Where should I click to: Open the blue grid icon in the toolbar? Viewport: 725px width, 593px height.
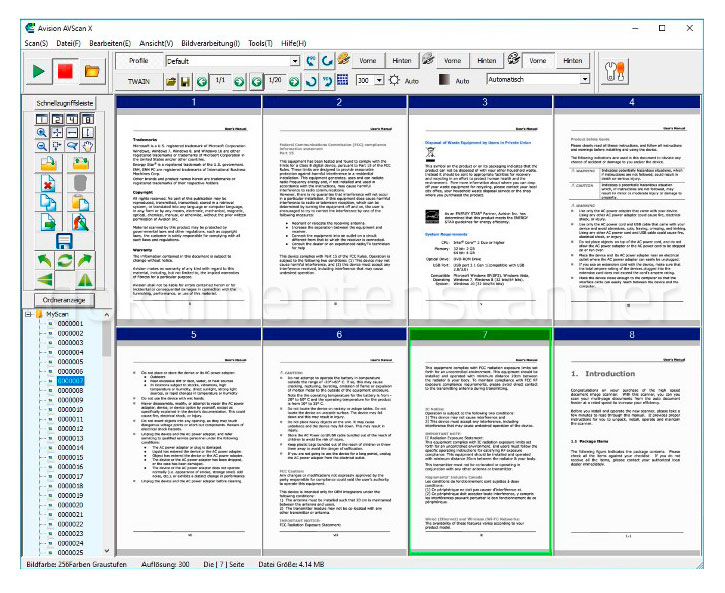point(343,79)
